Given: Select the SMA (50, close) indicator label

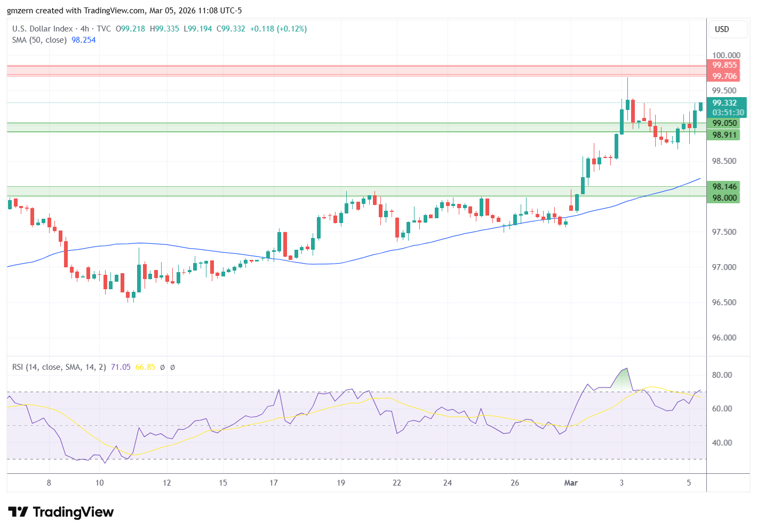Looking at the screenshot, I should click(39, 40).
